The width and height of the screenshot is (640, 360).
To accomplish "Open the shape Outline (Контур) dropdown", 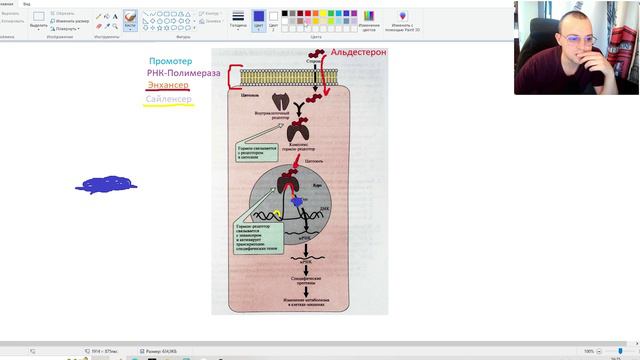I will point(210,13).
